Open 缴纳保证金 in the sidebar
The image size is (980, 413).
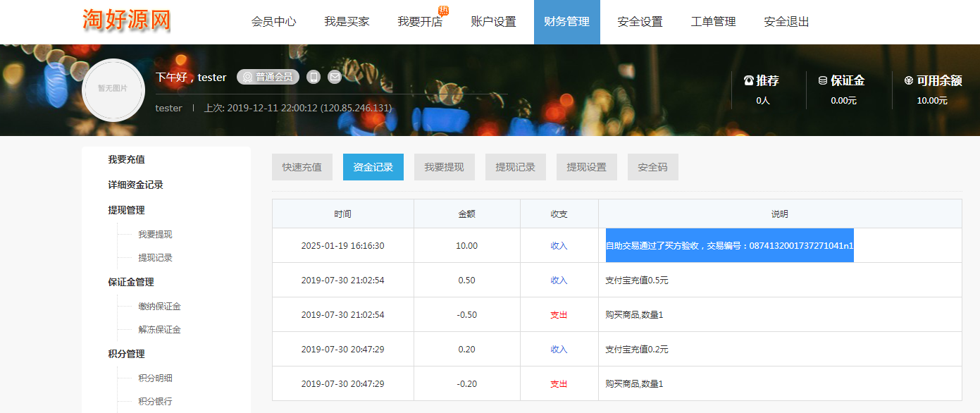point(159,307)
